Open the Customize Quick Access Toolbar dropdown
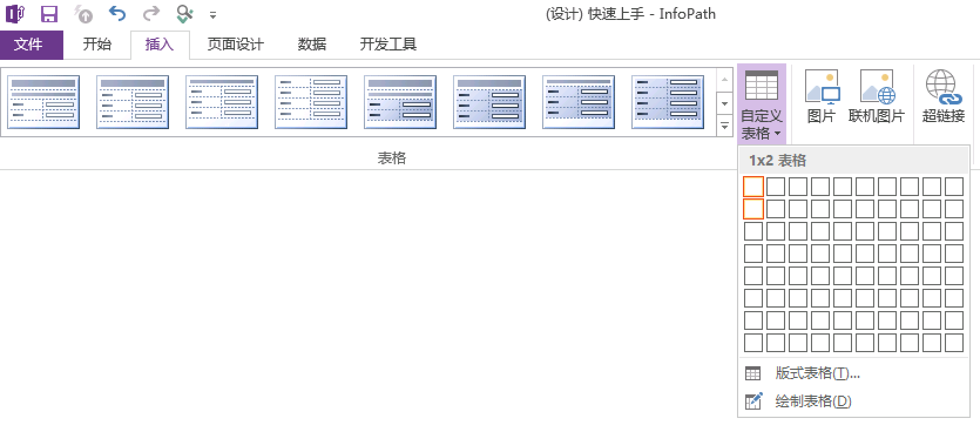 tap(213, 15)
